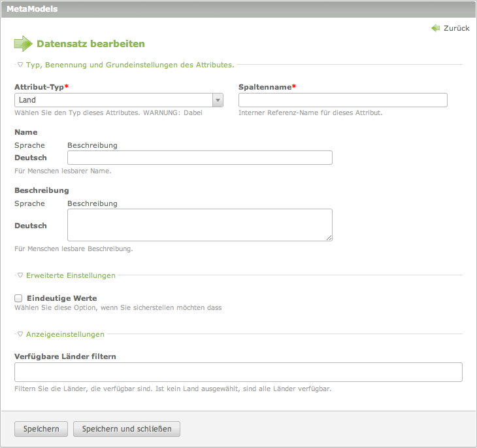Click the large green arrow beside Datensatz bearbeiten

point(23,44)
